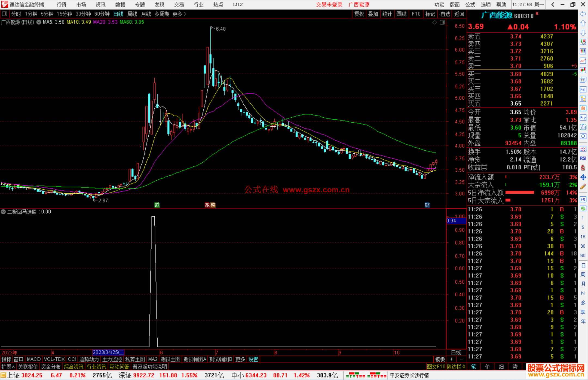Click the 设置 settings link

click(253, 359)
